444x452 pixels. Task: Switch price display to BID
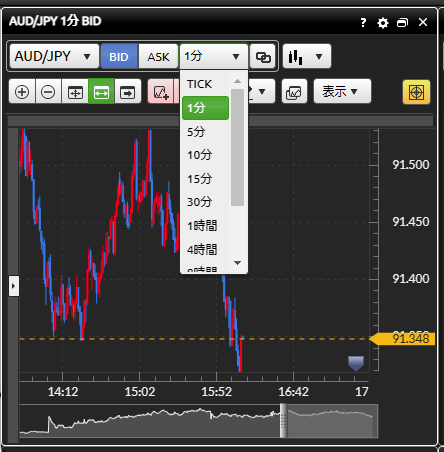(x=119, y=56)
